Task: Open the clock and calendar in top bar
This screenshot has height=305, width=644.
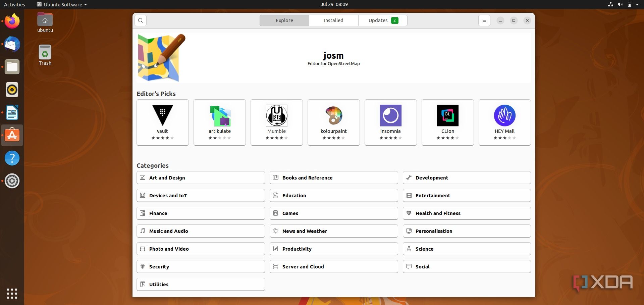Action: click(x=334, y=4)
